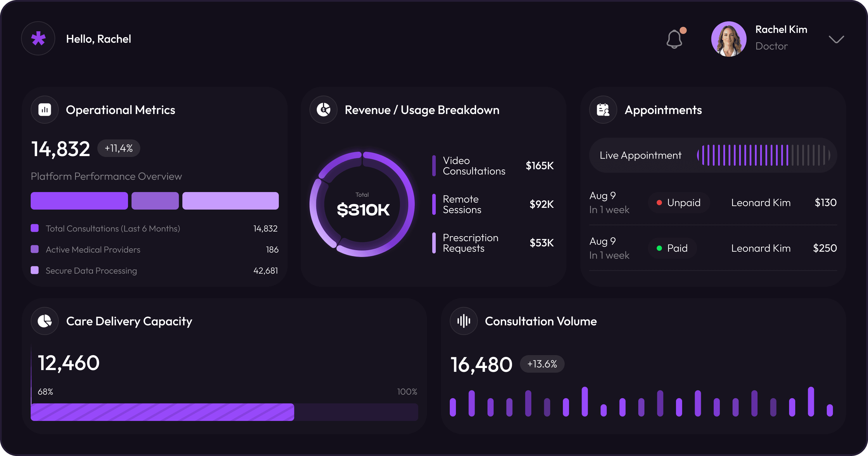
Task: Click the Appointments calendar icon
Action: (603, 110)
